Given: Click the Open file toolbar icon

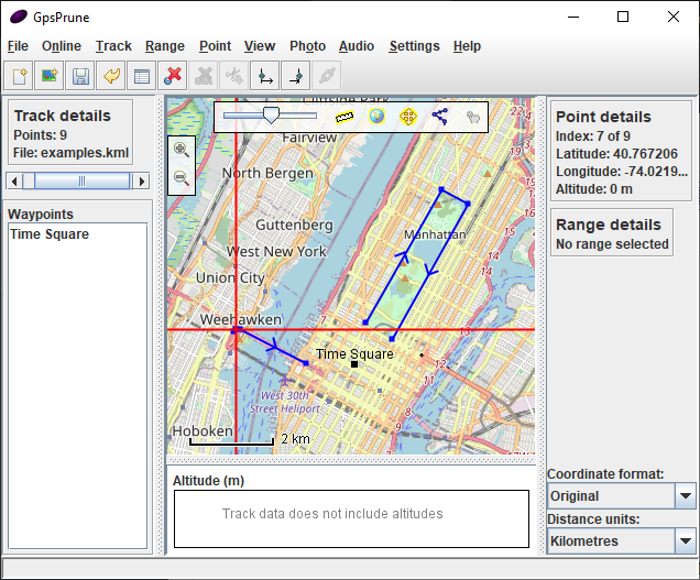Looking at the screenshot, I should click(19, 76).
